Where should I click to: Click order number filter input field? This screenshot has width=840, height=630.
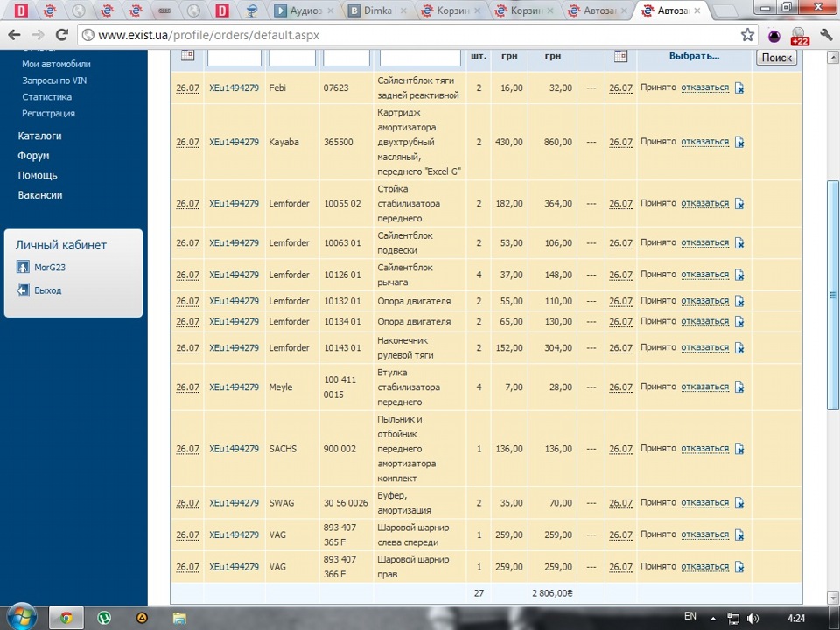pyautogui.click(x=234, y=57)
